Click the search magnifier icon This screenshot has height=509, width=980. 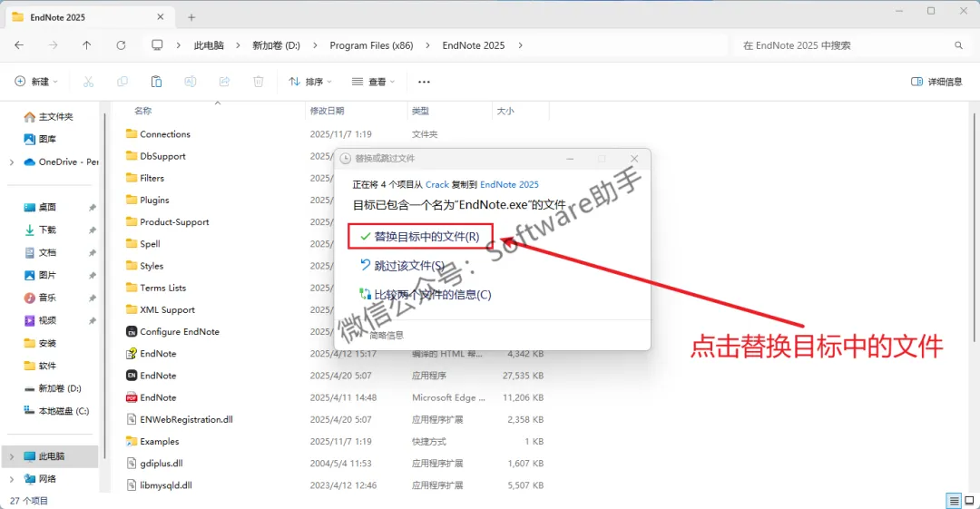click(x=958, y=45)
